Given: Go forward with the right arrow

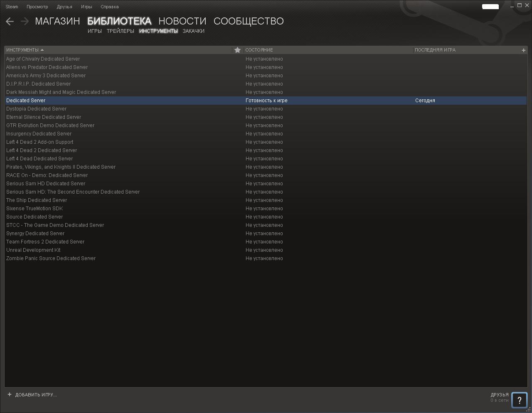Looking at the screenshot, I should (25, 21).
